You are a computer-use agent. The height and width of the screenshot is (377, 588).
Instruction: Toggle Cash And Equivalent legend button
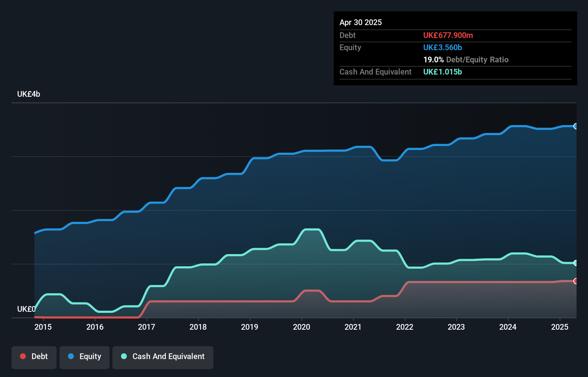(163, 357)
